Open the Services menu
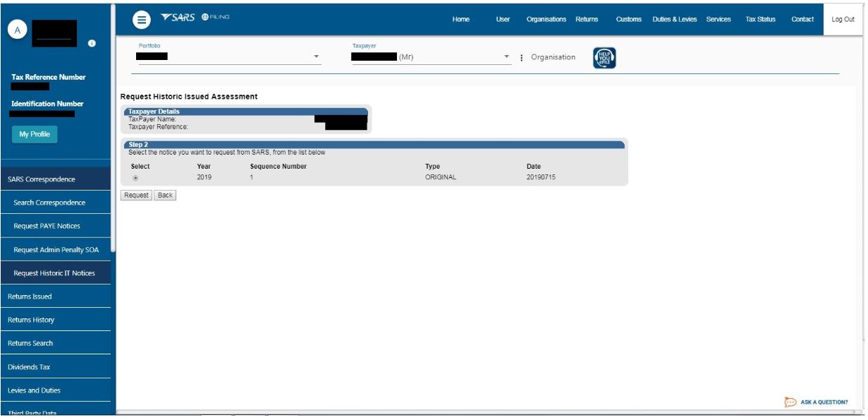 [x=719, y=20]
